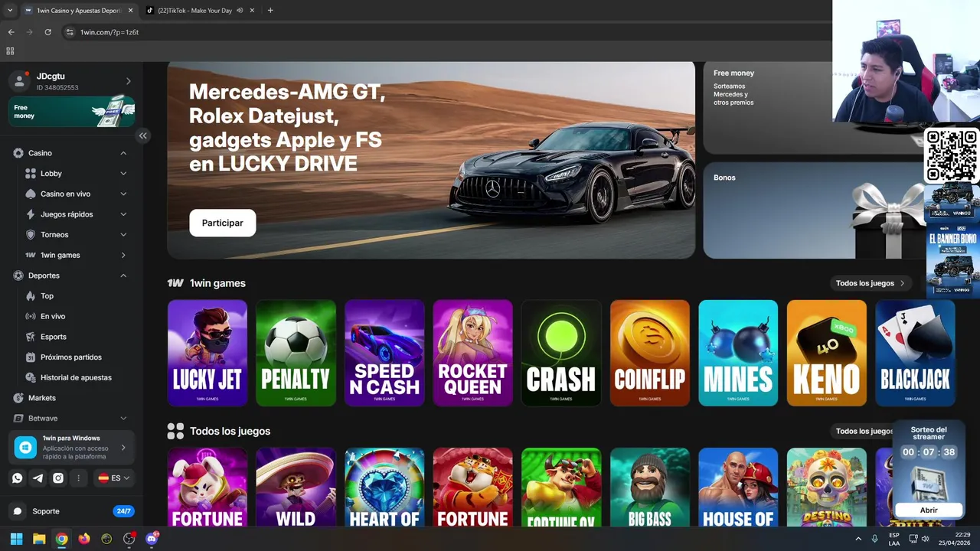Open OBS Studio from the taskbar
The height and width of the screenshot is (551, 980).
pos(129,539)
